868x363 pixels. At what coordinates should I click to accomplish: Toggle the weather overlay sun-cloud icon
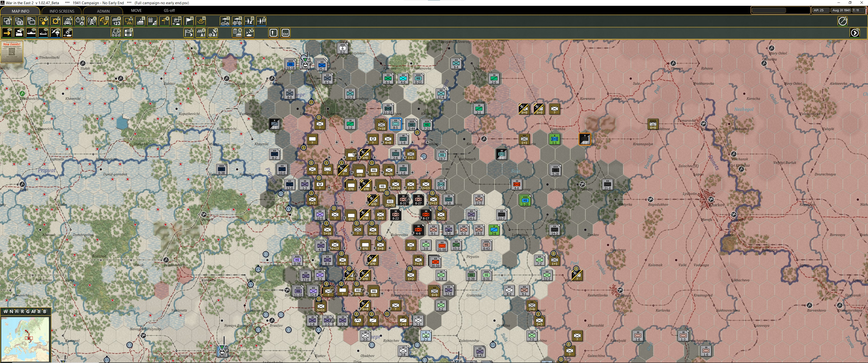[177, 21]
